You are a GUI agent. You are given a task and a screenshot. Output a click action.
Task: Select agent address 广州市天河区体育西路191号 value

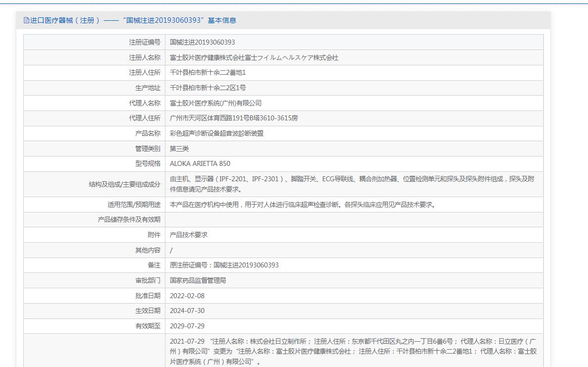(x=234, y=118)
